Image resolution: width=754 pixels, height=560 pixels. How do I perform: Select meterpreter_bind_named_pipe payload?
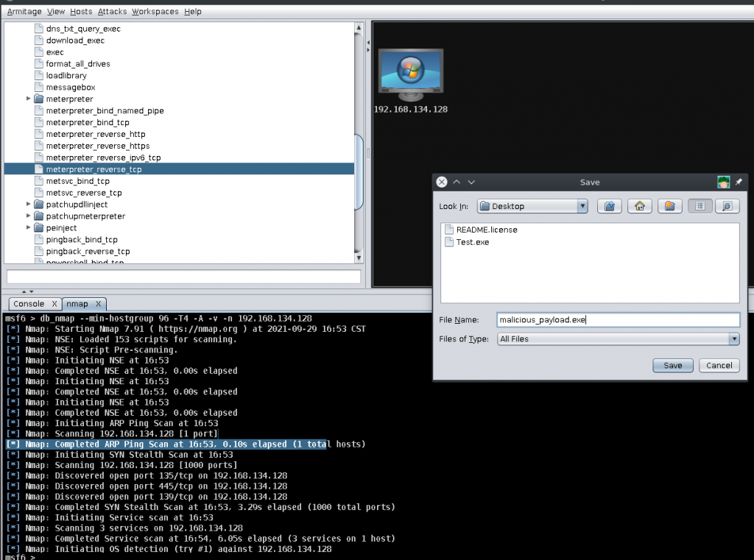(105, 110)
